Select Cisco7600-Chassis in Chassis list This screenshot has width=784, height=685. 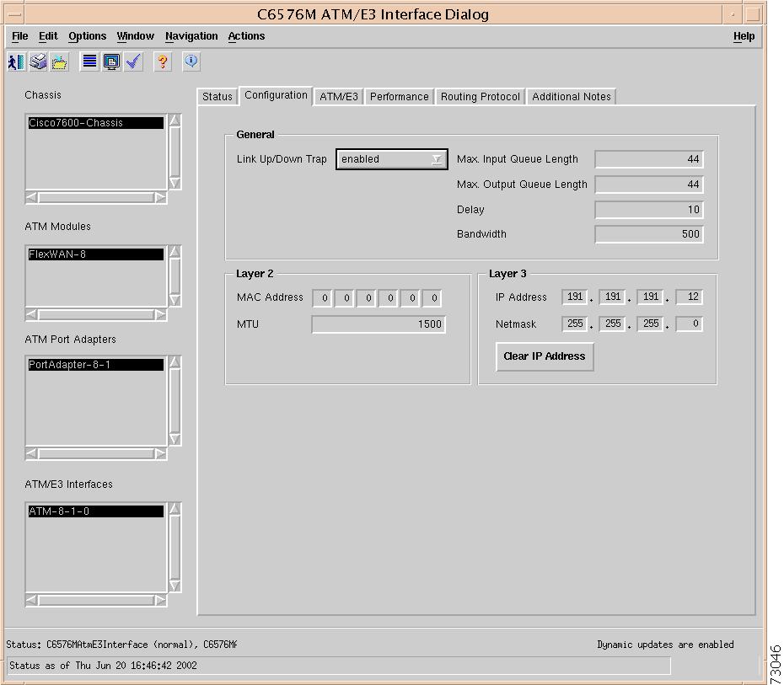point(95,123)
